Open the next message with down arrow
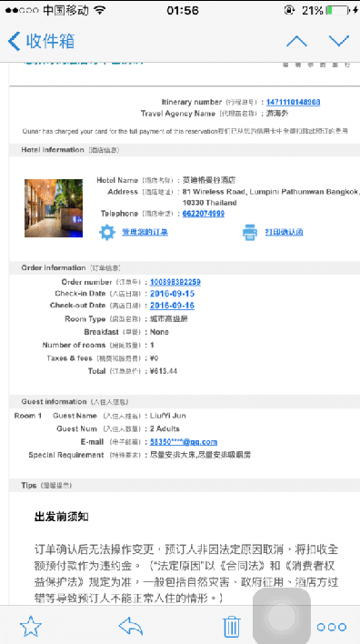 pos(339,41)
